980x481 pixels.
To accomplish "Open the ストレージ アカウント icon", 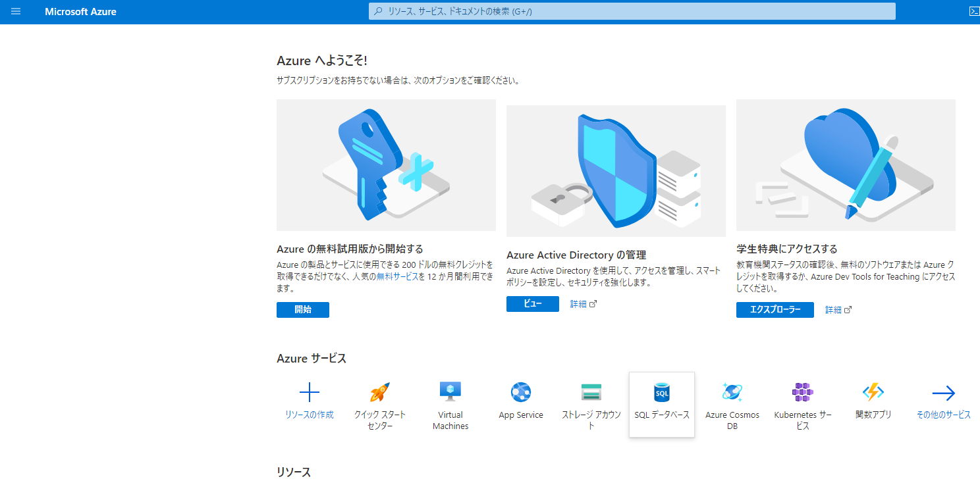I will (x=591, y=392).
